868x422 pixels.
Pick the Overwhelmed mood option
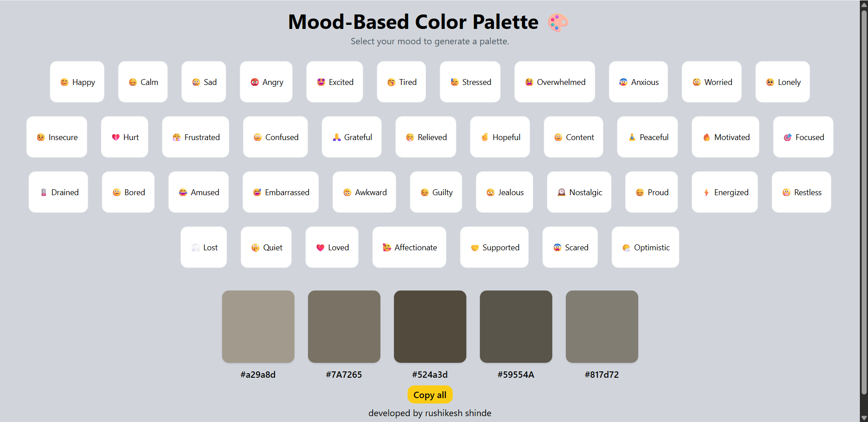point(555,82)
